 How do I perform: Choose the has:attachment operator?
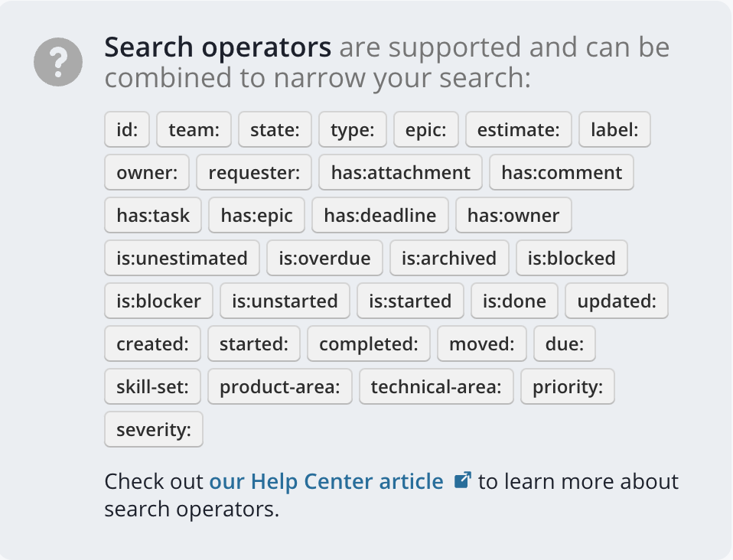401,172
